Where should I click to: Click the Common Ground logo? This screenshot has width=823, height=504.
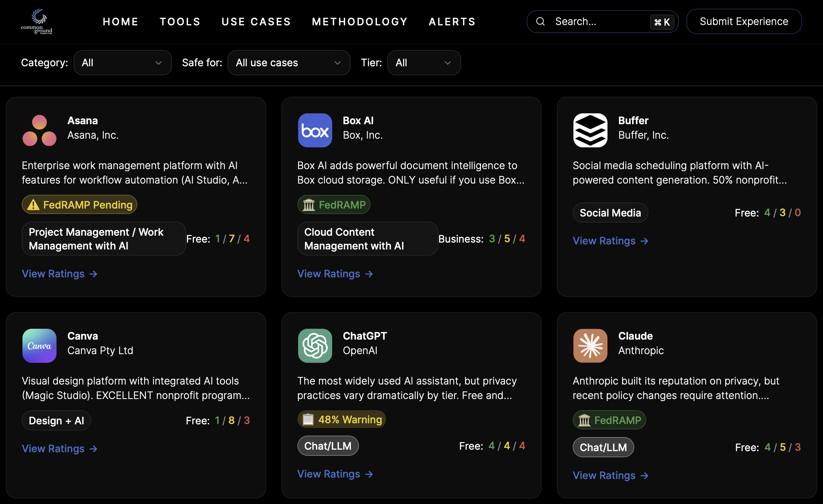pos(37,21)
